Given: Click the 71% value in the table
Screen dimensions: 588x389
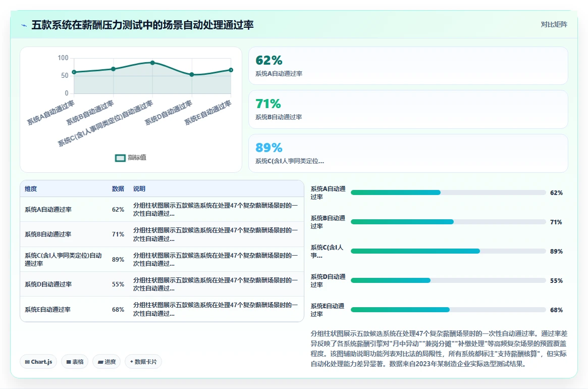Looking at the screenshot, I should point(118,234).
